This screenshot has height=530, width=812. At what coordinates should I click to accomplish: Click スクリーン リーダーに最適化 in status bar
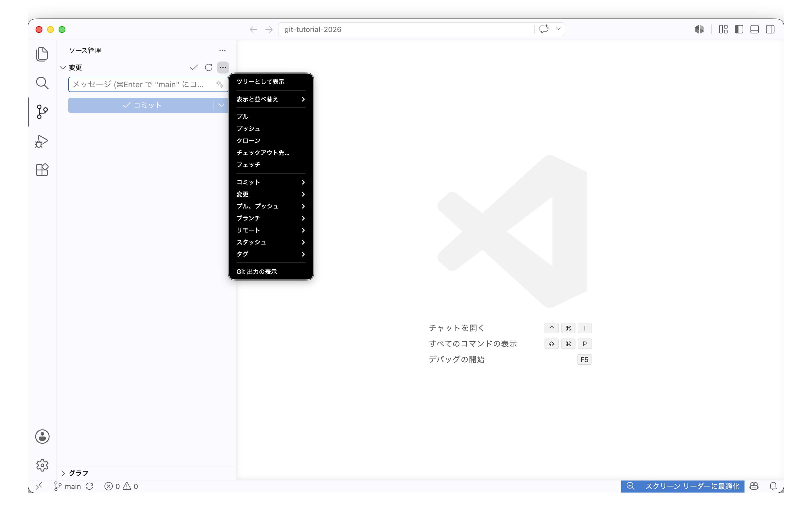tap(692, 486)
